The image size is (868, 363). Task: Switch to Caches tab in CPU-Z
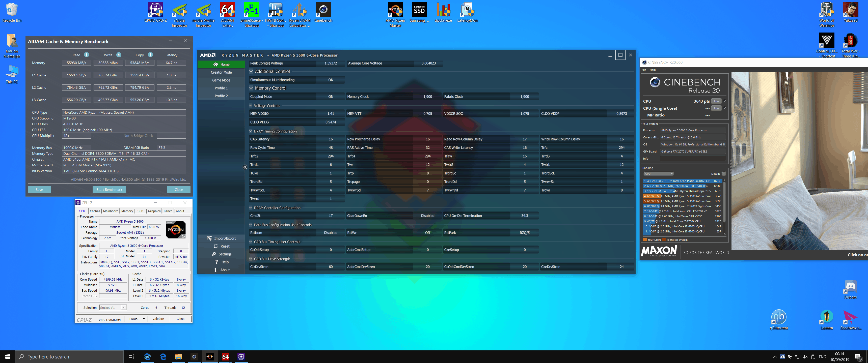(95, 211)
